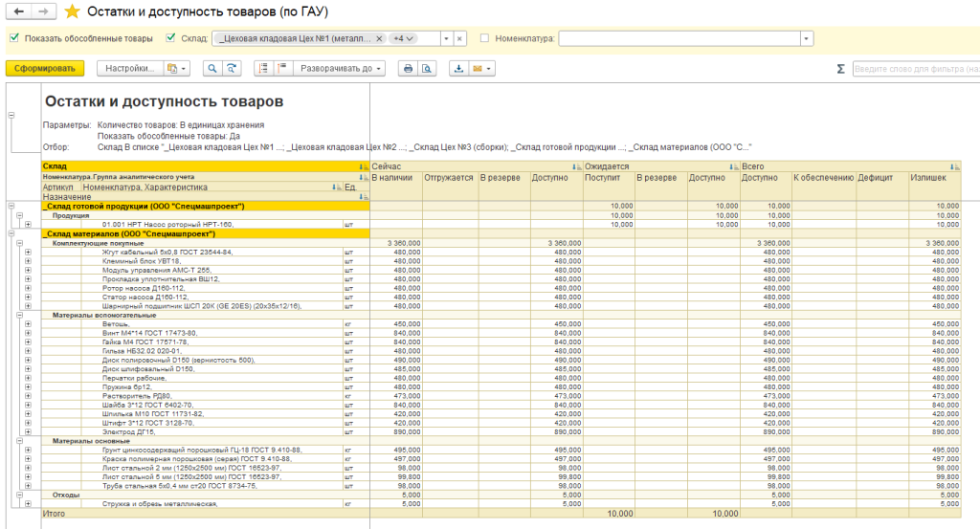Print the report with the printer icon
This screenshot has height=529, width=980.
click(408, 69)
